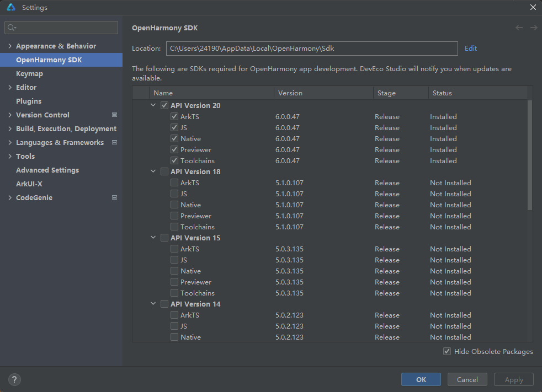Sort by the Stage column header
Viewport: 542px width, 392px height.
pos(401,93)
